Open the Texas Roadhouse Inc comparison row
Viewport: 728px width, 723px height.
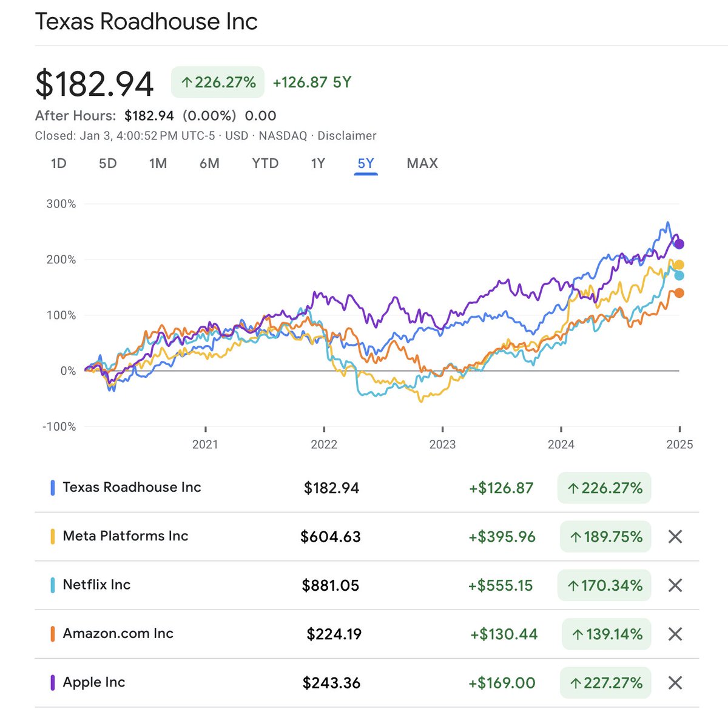coord(366,488)
